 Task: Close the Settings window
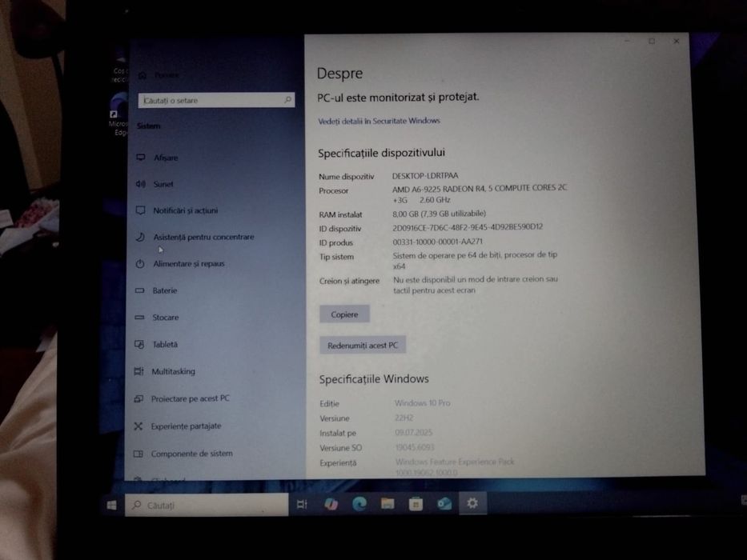[x=677, y=42]
